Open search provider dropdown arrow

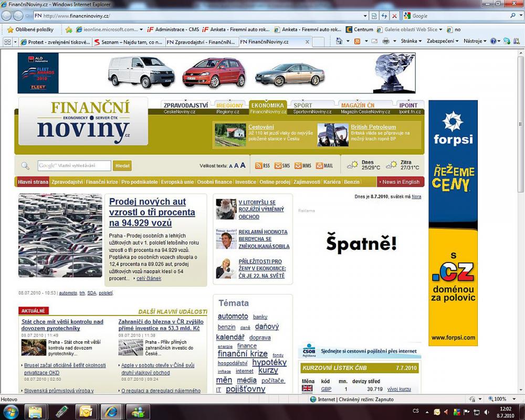pyautogui.click(x=520, y=15)
